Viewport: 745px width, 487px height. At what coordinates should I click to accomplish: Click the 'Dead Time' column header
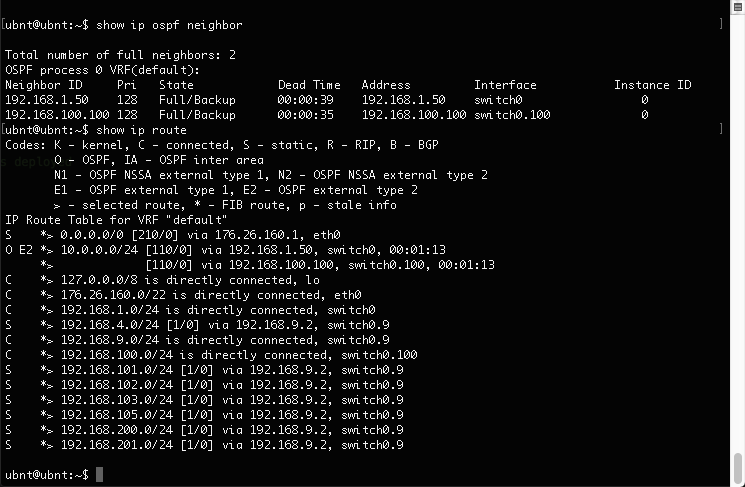[309, 85]
